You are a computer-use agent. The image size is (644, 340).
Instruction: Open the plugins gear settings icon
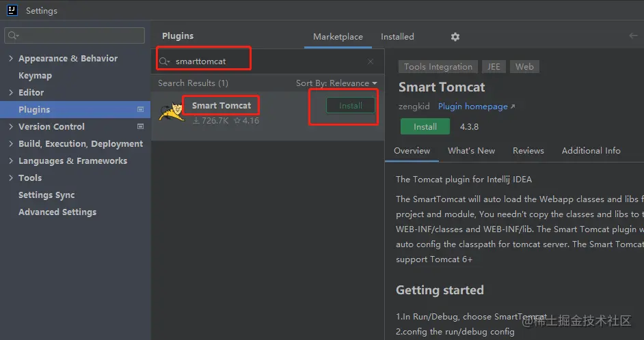pos(455,37)
